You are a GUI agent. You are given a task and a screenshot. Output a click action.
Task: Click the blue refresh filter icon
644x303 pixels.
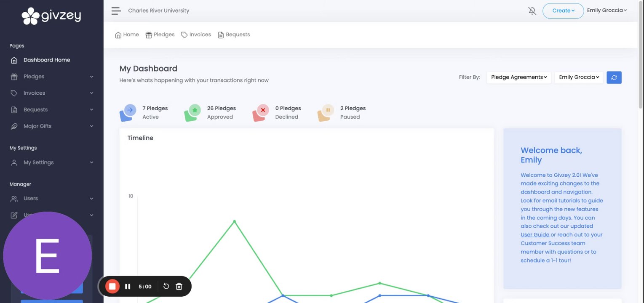click(x=614, y=77)
